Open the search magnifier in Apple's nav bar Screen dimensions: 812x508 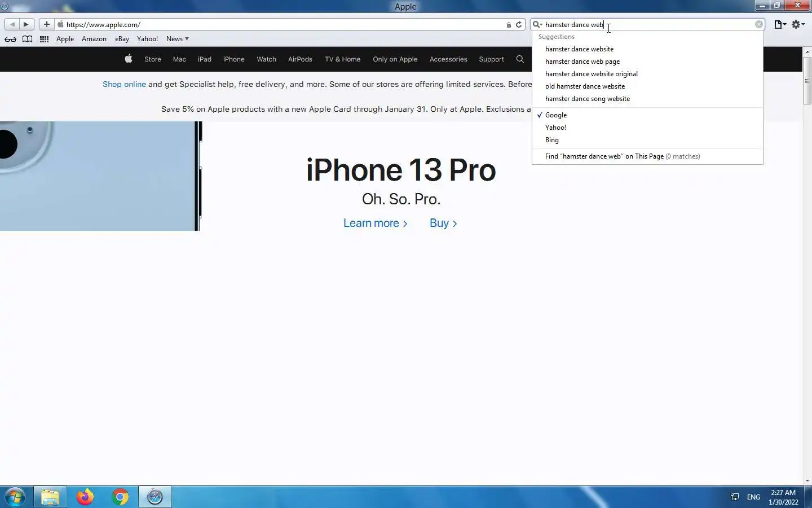pyautogui.click(x=520, y=59)
